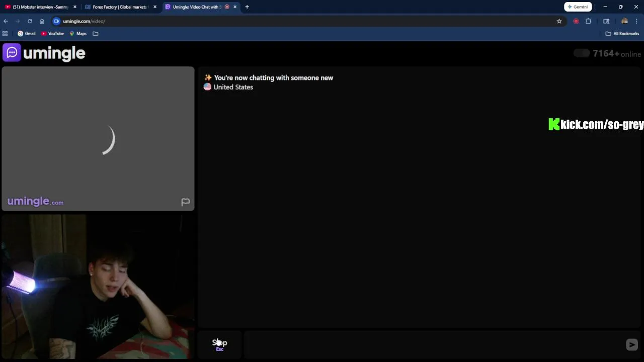The width and height of the screenshot is (644, 362).
Task: Toggle the switch beside online count
Action: click(582, 53)
